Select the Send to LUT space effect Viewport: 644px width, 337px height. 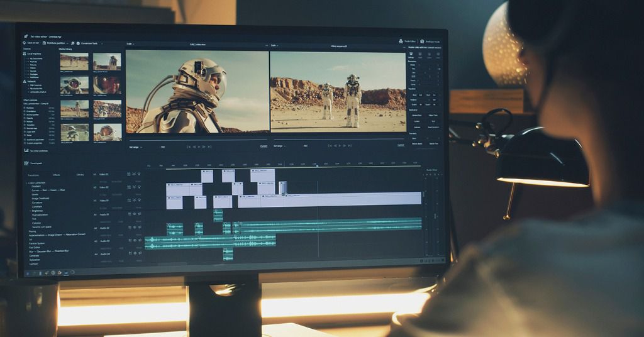[x=42, y=227]
